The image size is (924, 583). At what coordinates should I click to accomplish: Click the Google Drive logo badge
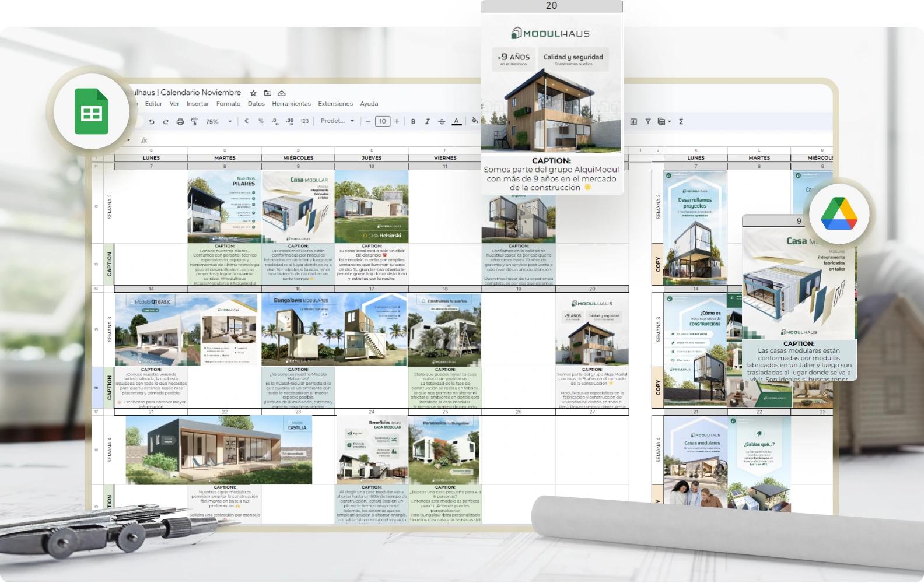pyautogui.click(x=839, y=214)
